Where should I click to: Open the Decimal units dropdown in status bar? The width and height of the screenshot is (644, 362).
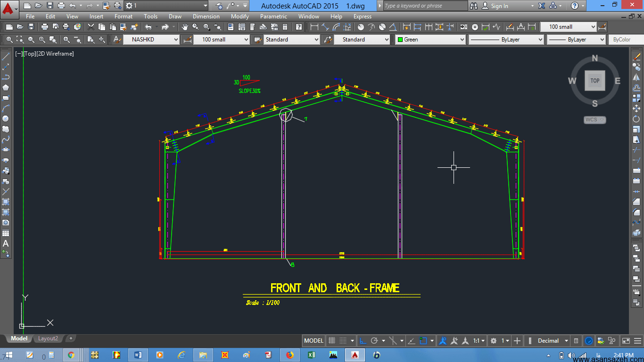(552, 341)
